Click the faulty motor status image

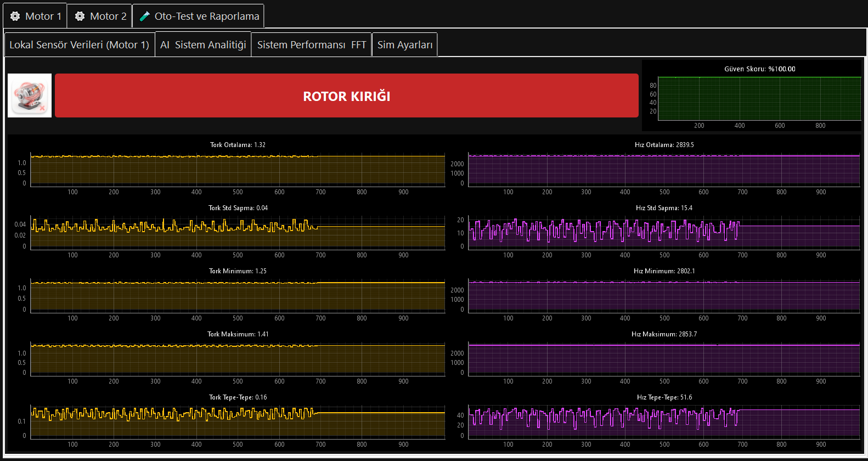(x=30, y=95)
